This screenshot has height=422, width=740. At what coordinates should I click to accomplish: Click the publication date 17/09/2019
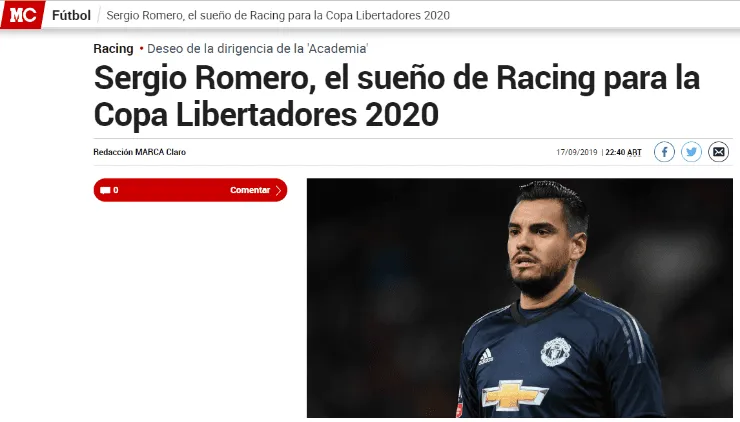click(577, 152)
